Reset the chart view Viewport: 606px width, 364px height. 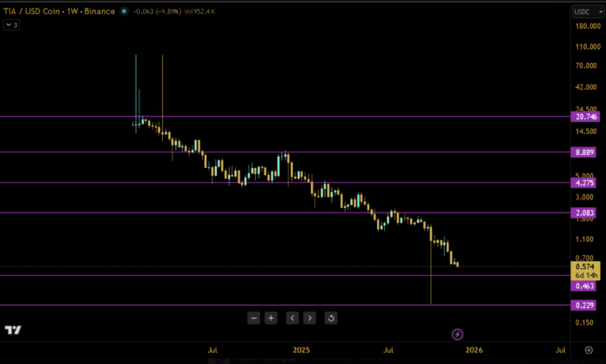coord(331,319)
